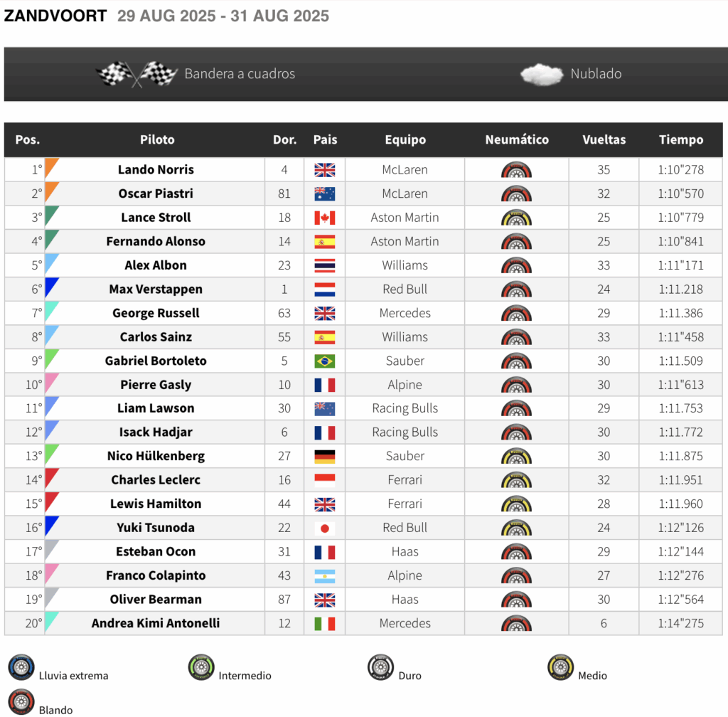Click the Blando red tyre legend icon

click(21, 701)
